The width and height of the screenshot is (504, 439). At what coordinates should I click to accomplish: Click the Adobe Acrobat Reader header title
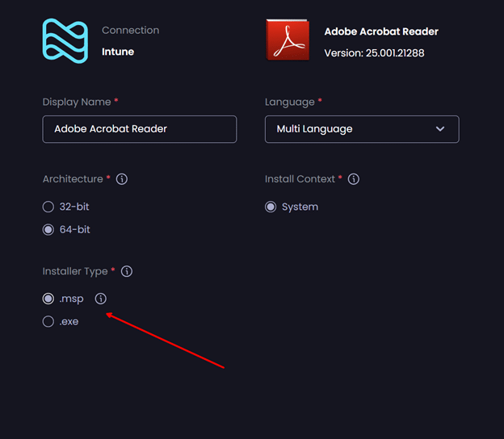[381, 31]
